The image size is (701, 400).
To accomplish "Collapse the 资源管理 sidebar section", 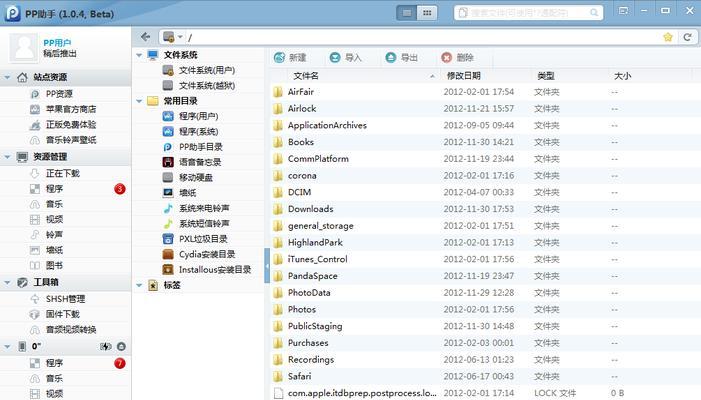I will coord(7,157).
